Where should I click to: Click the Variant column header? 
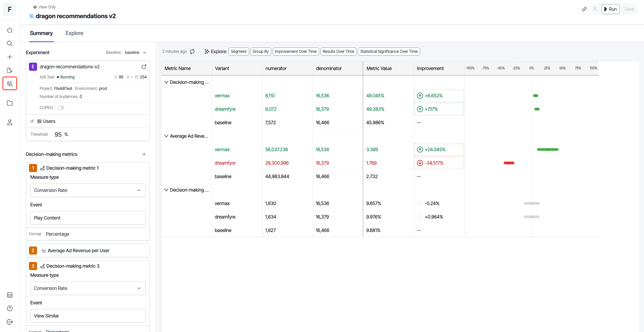click(x=237, y=68)
